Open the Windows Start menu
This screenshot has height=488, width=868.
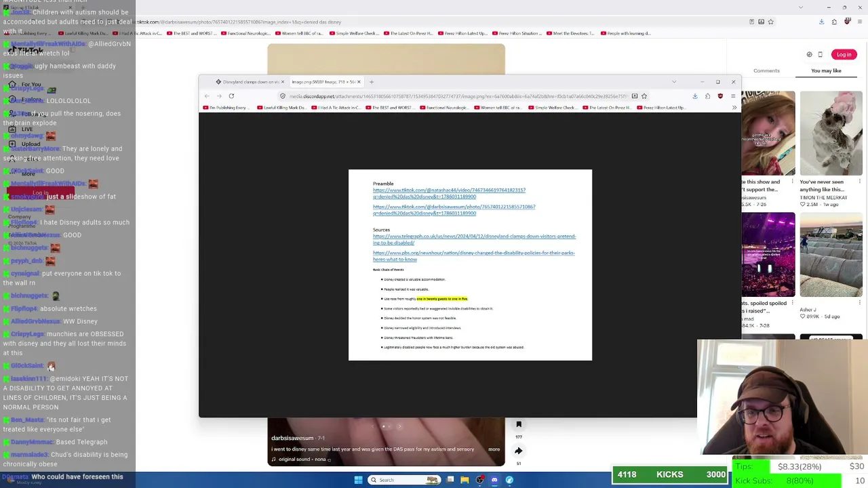tap(358, 480)
